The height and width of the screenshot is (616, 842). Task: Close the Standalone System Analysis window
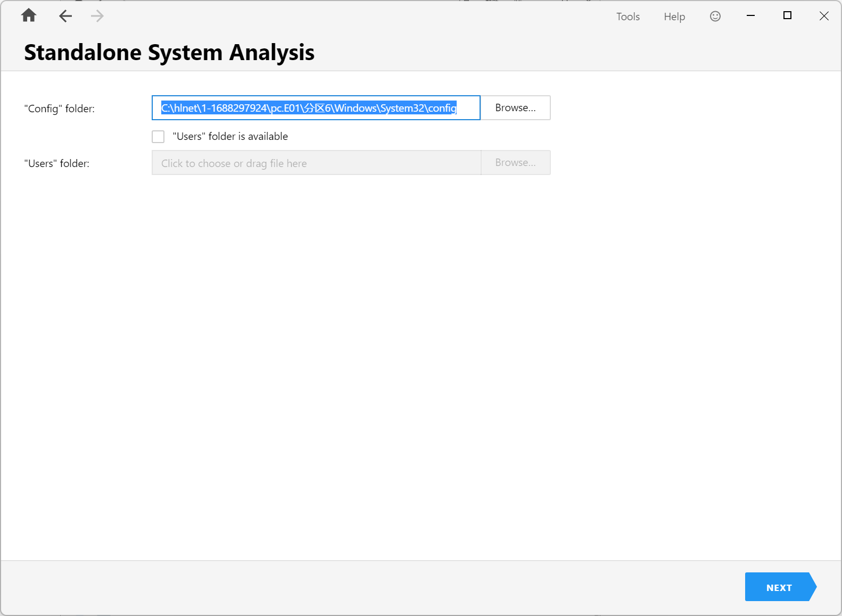(x=824, y=16)
